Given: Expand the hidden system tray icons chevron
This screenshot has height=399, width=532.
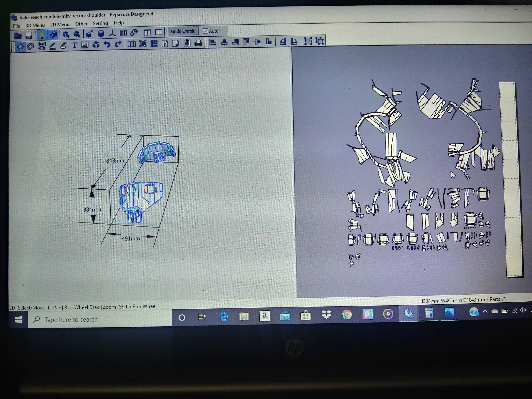Looking at the screenshot, I should pos(485,311).
